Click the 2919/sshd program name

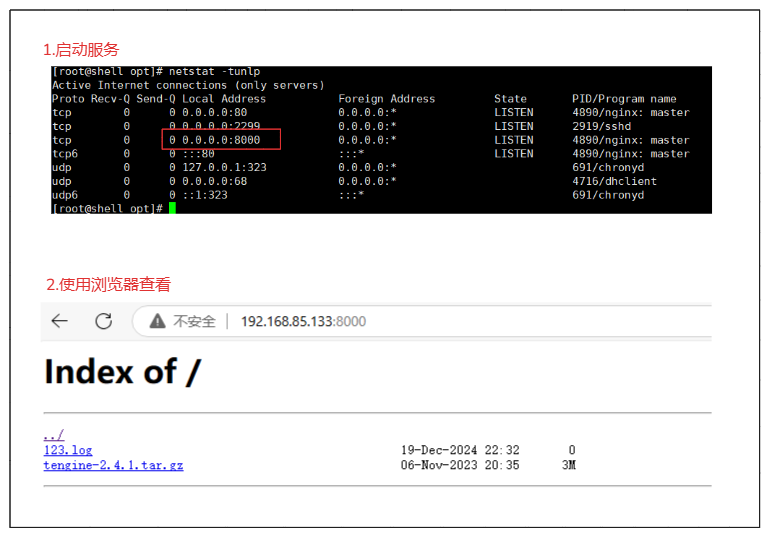601,127
